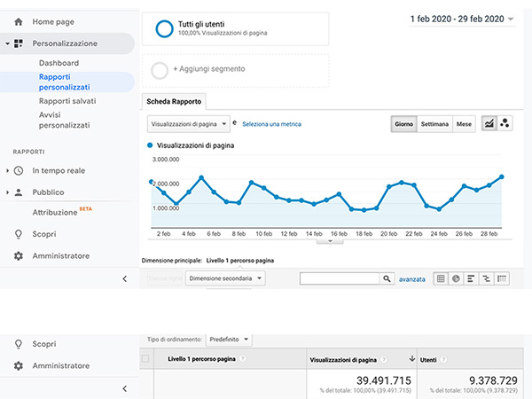This screenshot has width=532, height=399.
Task: Select the Tutti gli utenti segment
Action: tap(235, 29)
